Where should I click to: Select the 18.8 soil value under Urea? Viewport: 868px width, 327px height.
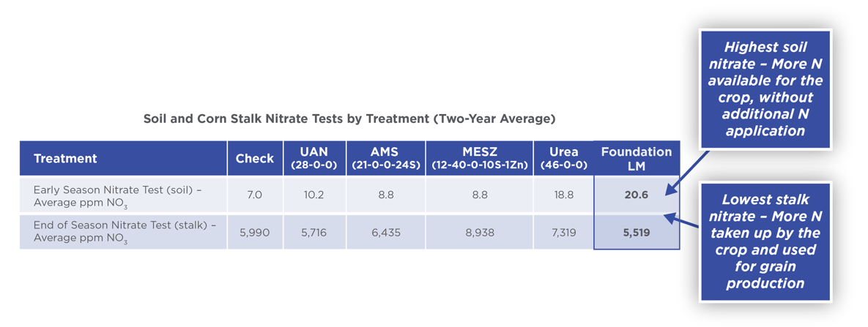(x=563, y=195)
